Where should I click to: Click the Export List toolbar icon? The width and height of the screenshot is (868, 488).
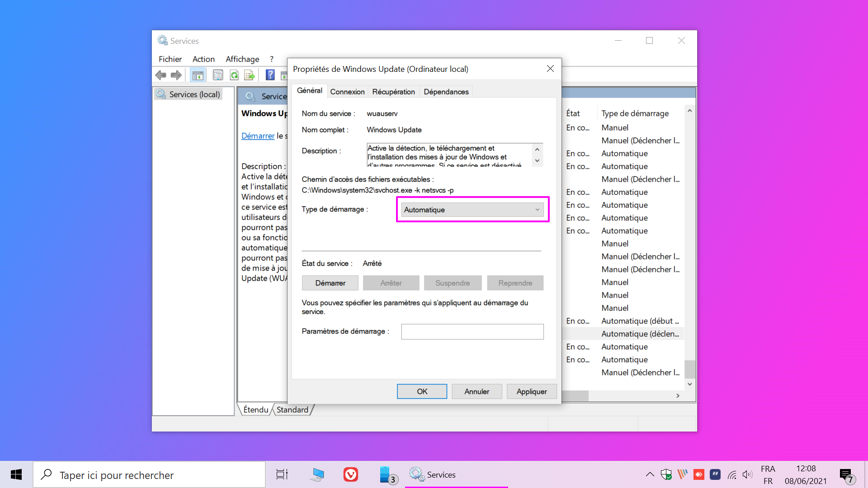tap(250, 75)
